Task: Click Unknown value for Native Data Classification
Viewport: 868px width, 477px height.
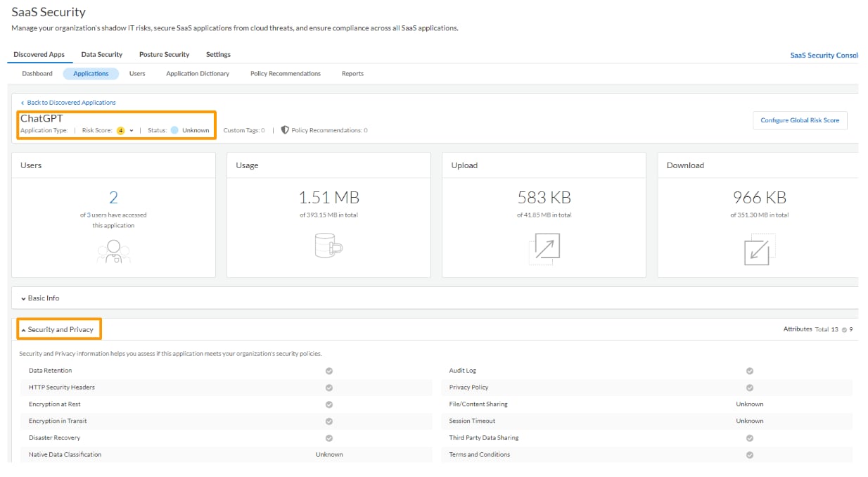Action: 329,454
